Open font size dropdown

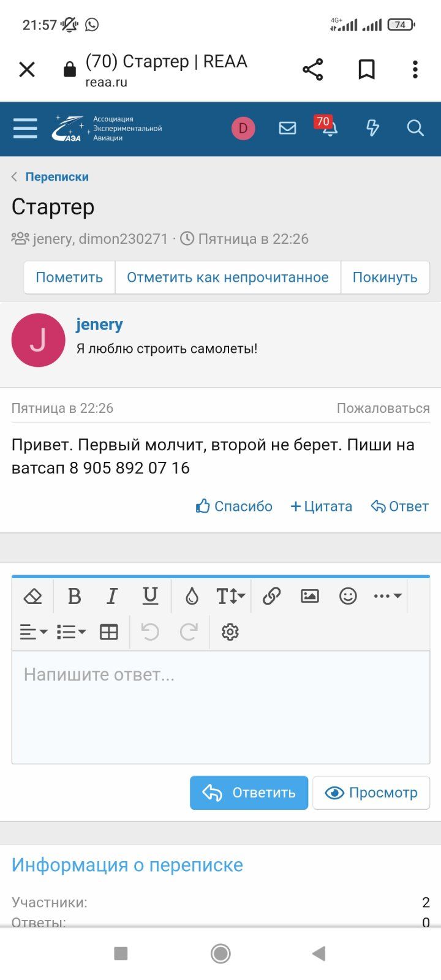pos(230,596)
